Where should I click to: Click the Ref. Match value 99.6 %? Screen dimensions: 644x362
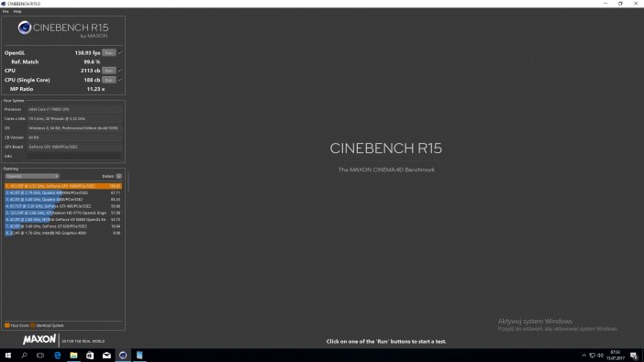click(x=92, y=62)
